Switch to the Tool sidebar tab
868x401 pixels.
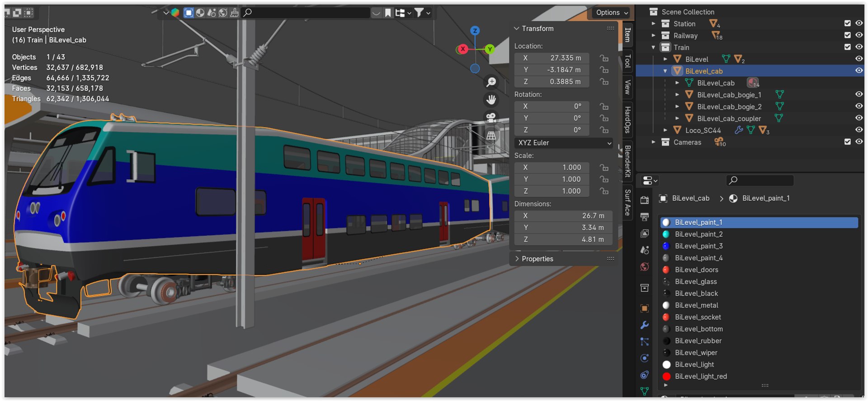(x=627, y=61)
